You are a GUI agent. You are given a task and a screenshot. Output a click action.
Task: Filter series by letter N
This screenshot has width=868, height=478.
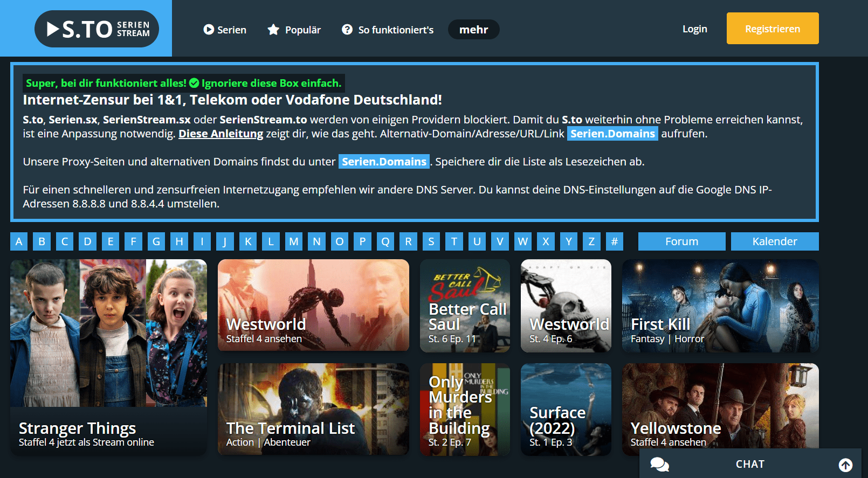click(316, 241)
